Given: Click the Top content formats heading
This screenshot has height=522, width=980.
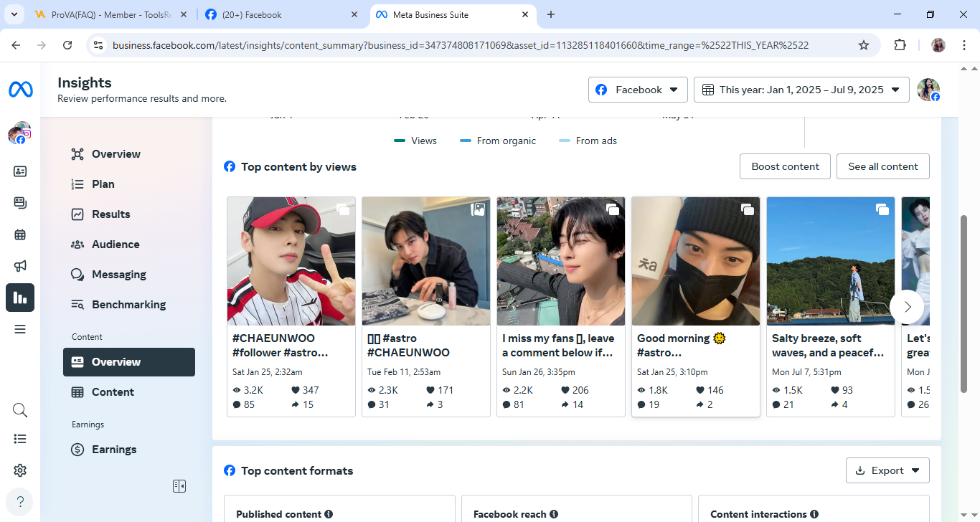Looking at the screenshot, I should tap(297, 471).
